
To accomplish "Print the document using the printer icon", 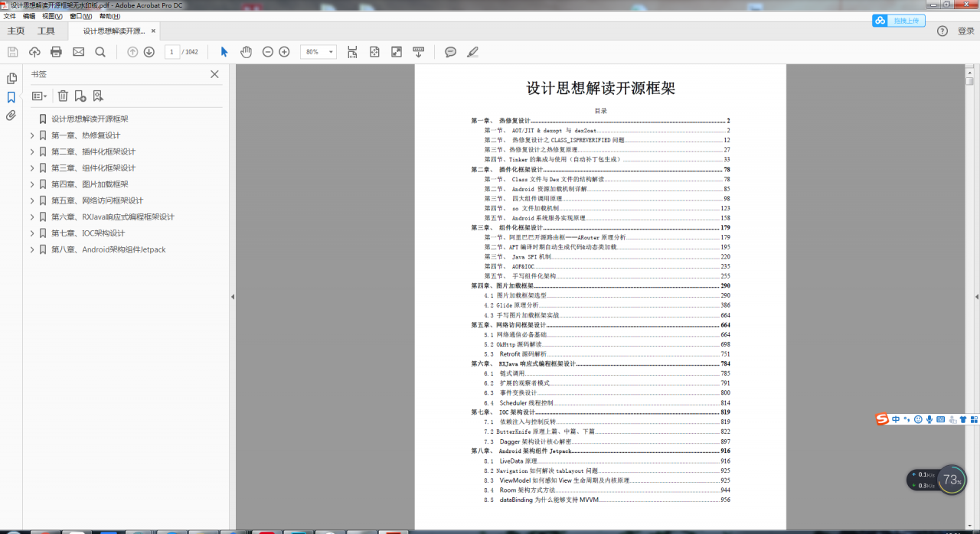I will point(56,52).
